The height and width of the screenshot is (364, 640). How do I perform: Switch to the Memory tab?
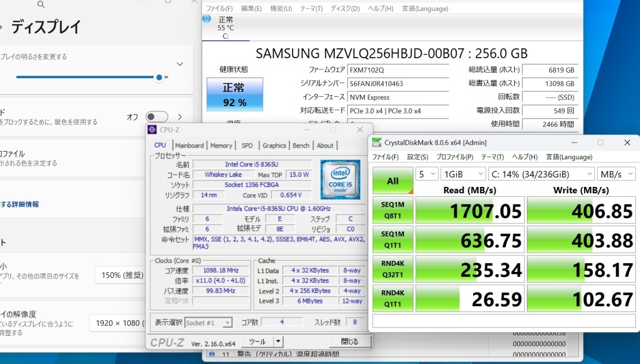[221, 146]
